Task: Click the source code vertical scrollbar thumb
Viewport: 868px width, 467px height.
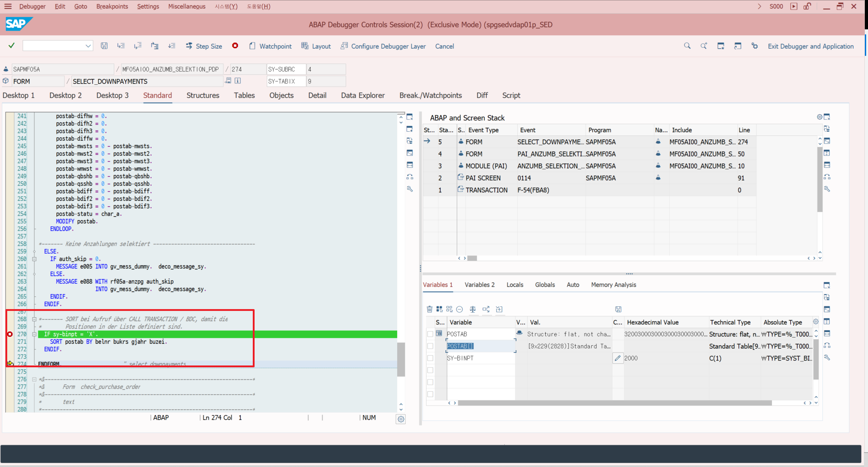Action: coord(401,359)
